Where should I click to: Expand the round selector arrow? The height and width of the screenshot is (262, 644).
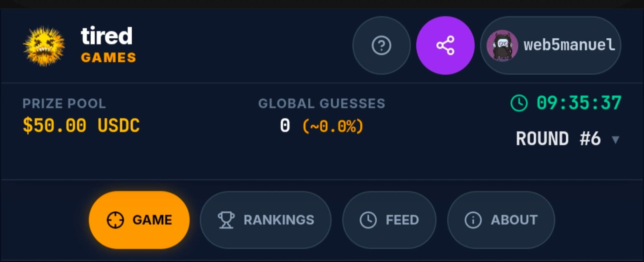click(615, 140)
